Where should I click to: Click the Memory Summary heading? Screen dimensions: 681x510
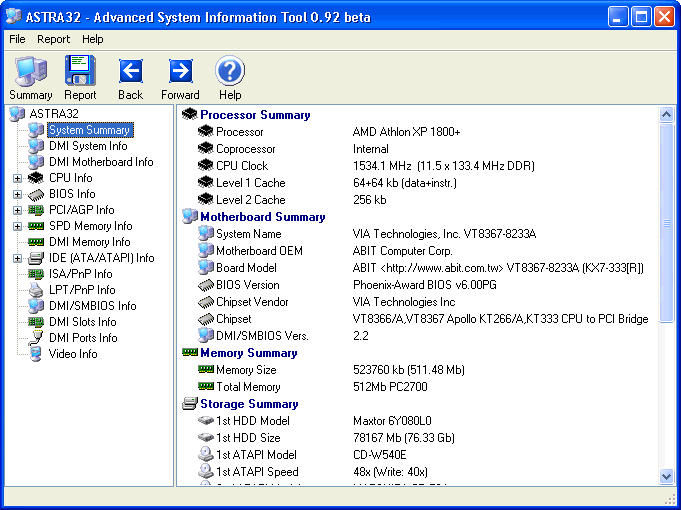[x=249, y=353]
